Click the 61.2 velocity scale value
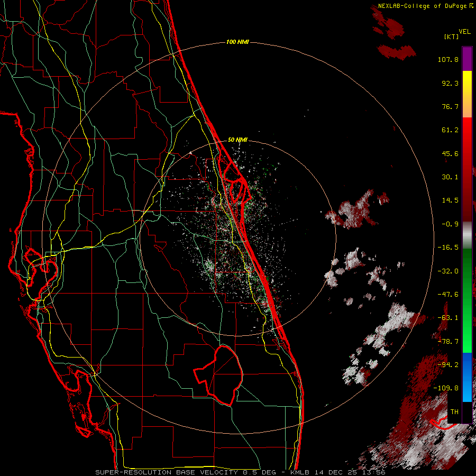 tap(450, 130)
